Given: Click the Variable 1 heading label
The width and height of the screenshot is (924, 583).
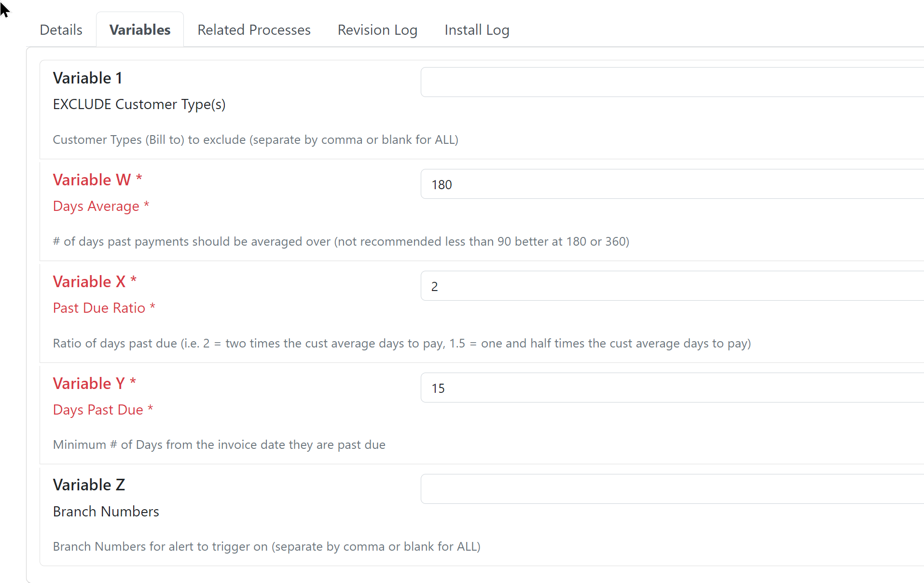Looking at the screenshot, I should [87, 78].
